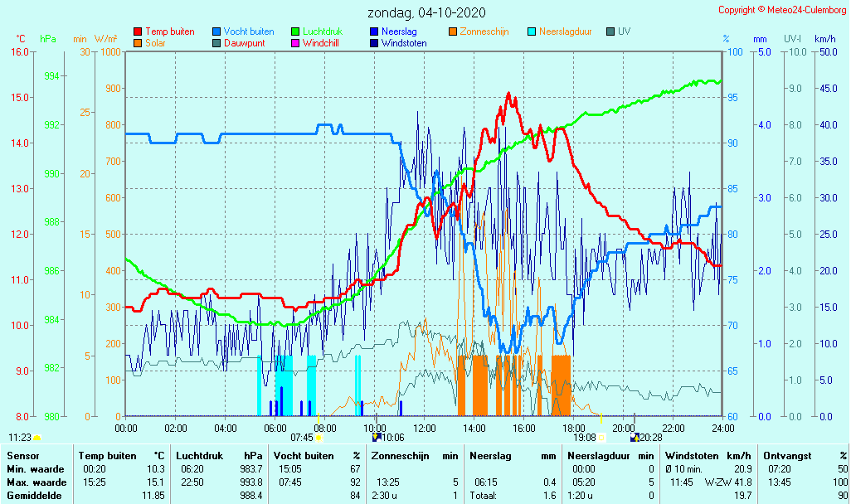Click the UV legend label
851x504 pixels.
624,31
